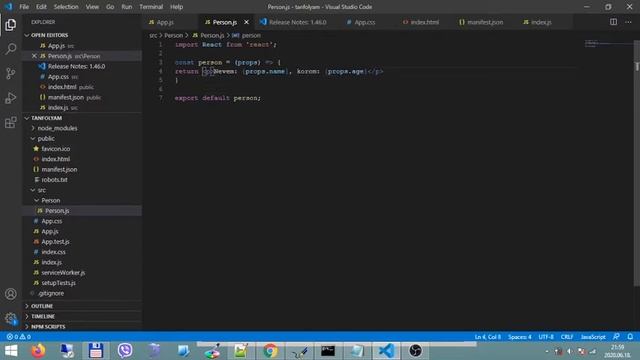The image size is (640, 360).
Task: Switch to the App.js editor tab
Action: pyautogui.click(x=165, y=22)
